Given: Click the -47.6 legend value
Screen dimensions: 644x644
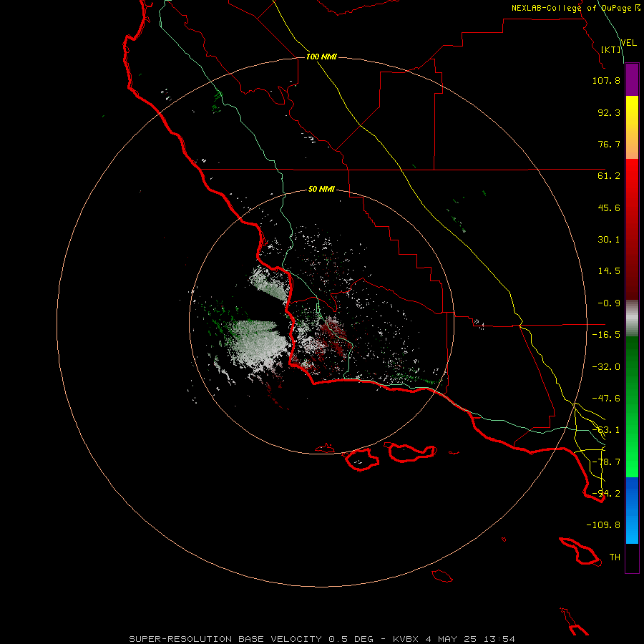Looking at the screenshot, I should (606, 399).
